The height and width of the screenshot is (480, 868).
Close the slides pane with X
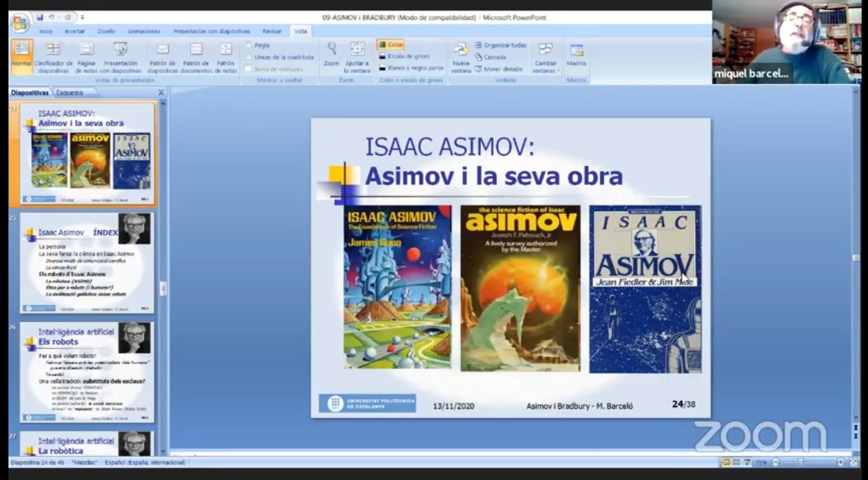tap(161, 93)
